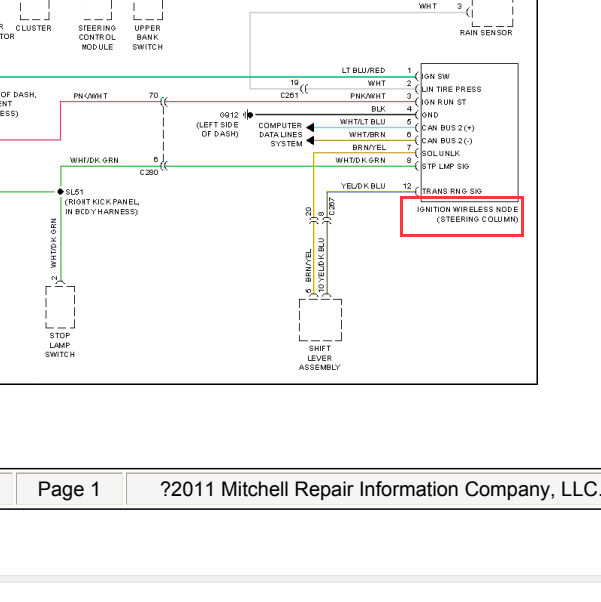Select the RIGHT KICK PANEL location note
This screenshot has width=601, height=602.
tap(102, 207)
